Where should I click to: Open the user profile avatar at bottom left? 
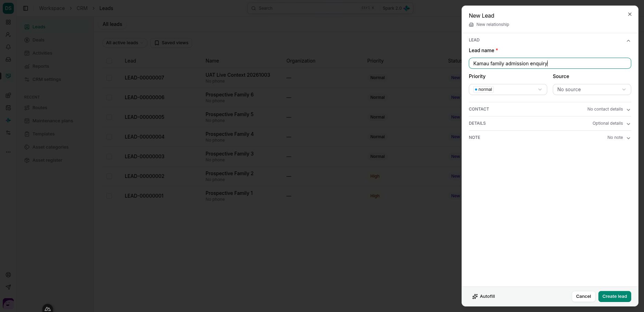(x=8, y=304)
